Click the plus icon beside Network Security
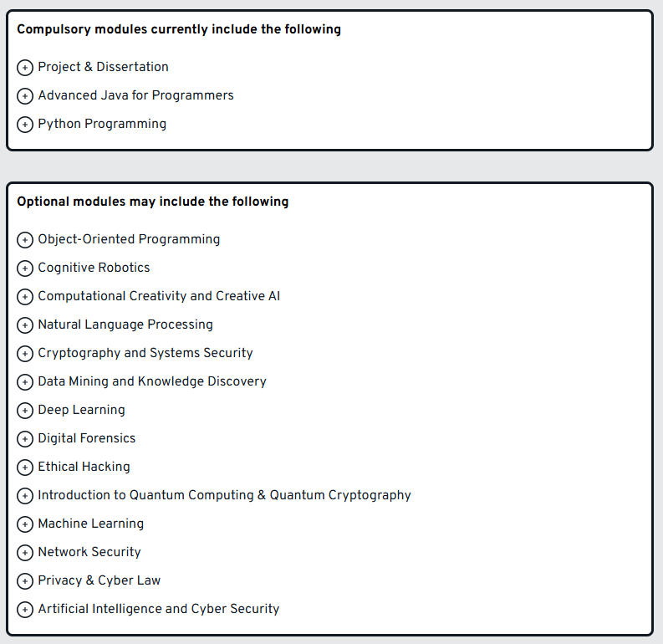Viewport: 663px width, 644px height. tap(25, 553)
